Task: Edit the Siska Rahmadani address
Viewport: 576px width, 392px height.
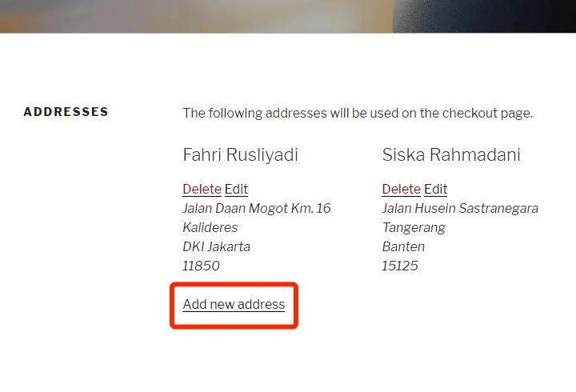Action: click(436, 190)
